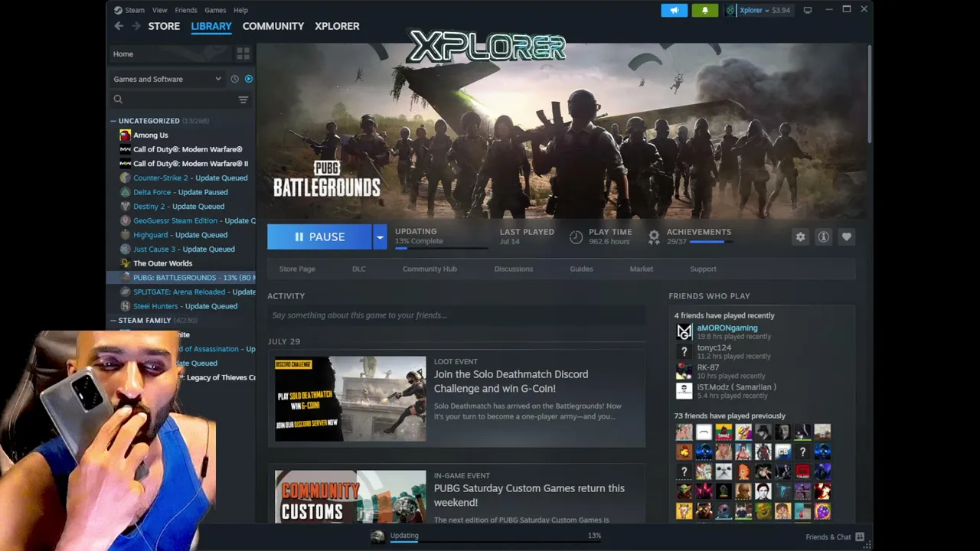Select Just Cause 3 in library list
The height and width of the screenshot is (551, 980).
click(184, 249)
